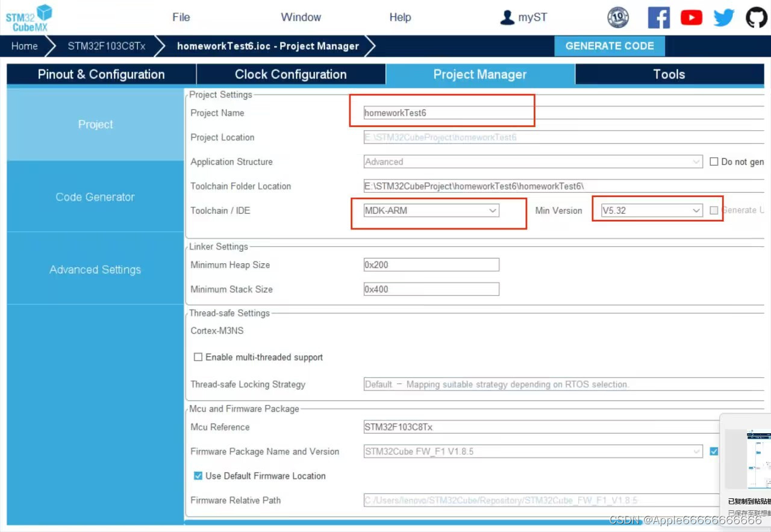Click the Mcu Reference field
771x532 pixels.
tap(542, 427)
